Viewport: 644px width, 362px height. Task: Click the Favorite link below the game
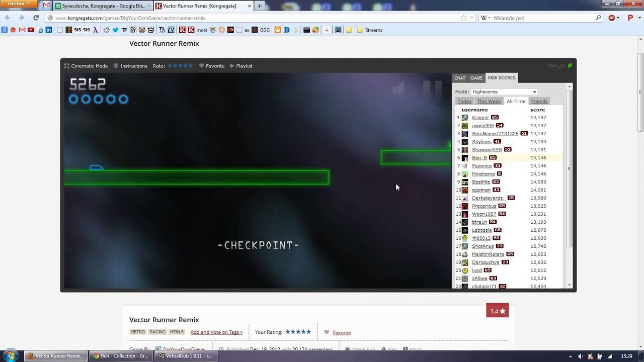click(x=342, y=332)
